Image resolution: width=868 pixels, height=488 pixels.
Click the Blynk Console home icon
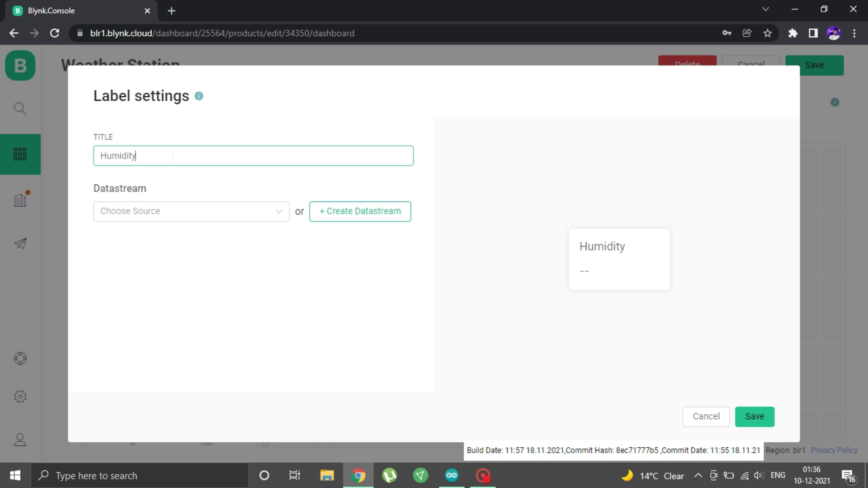coord(20,66)
